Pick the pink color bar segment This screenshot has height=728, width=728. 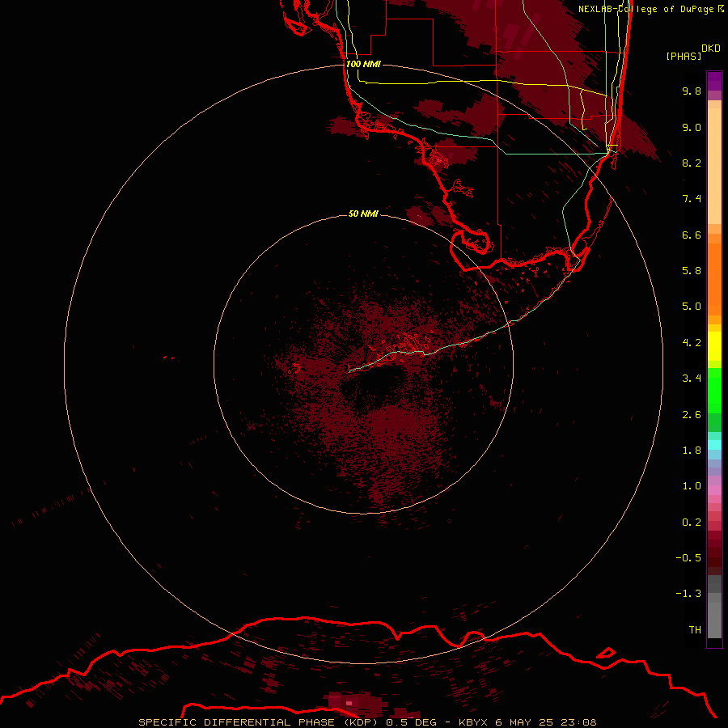click(x=714, y=491)
